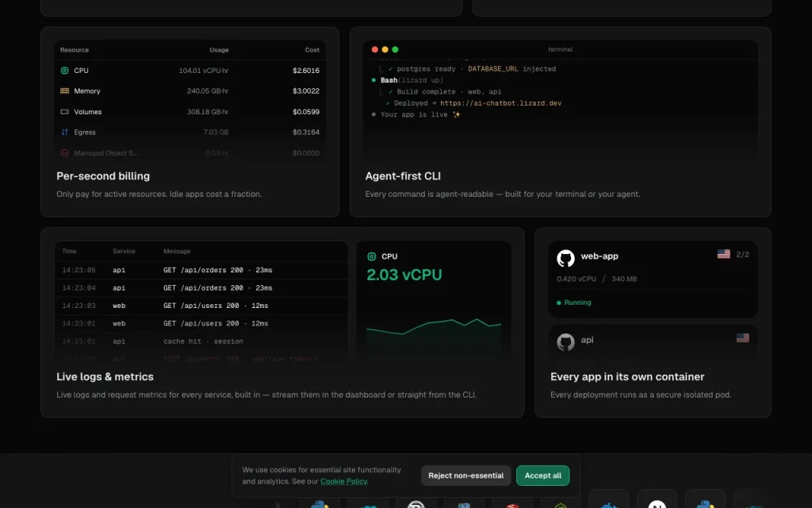Click the Service column header in logs
The image size is (812, 508).
pos(124,251)
